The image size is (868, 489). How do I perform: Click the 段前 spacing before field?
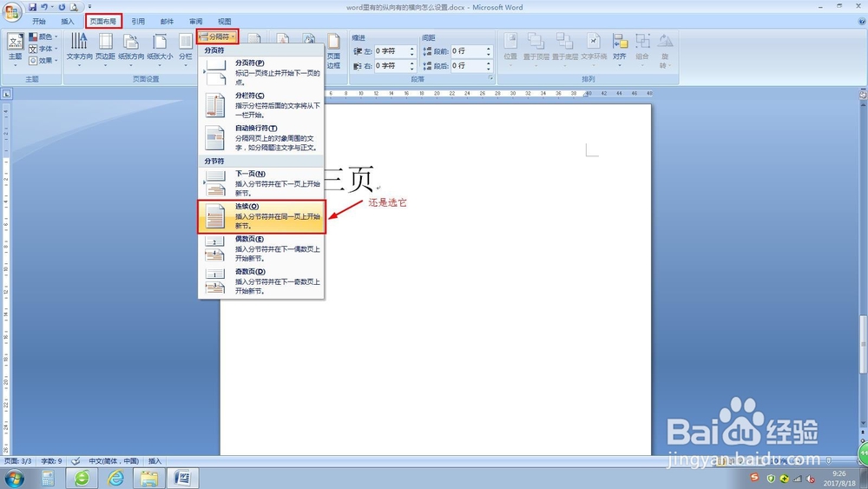point(468,51)
